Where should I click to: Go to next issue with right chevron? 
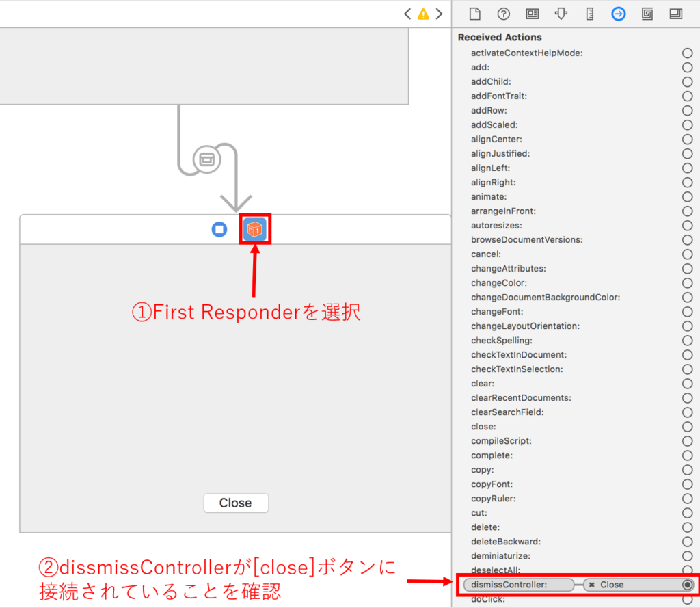439,14
